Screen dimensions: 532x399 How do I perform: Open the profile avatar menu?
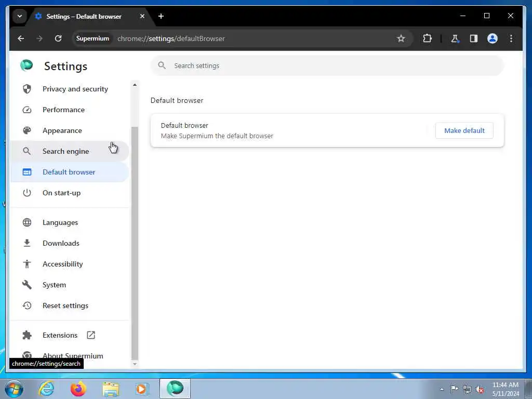coord(493,38)
